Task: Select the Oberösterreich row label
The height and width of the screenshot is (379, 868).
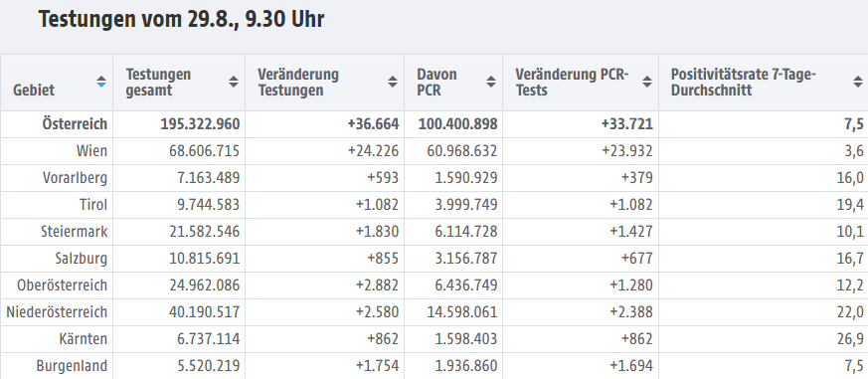Action: point(62,285)
